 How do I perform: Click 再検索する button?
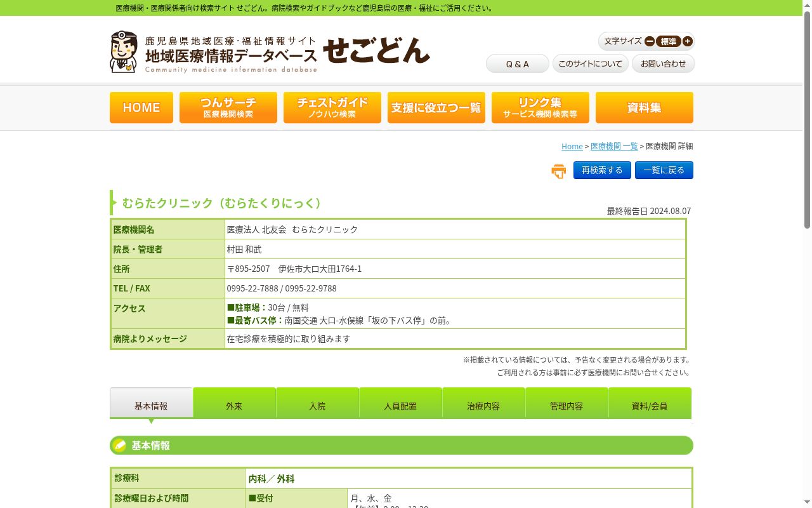click(602, 170)
